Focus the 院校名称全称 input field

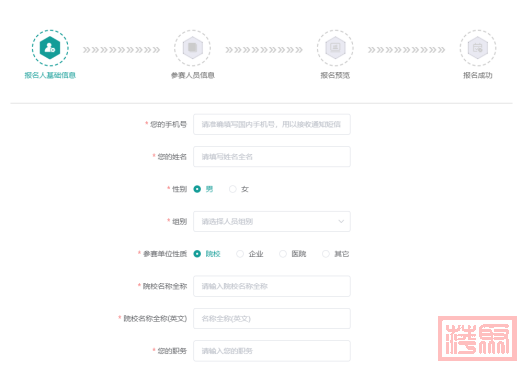[272, 286]
